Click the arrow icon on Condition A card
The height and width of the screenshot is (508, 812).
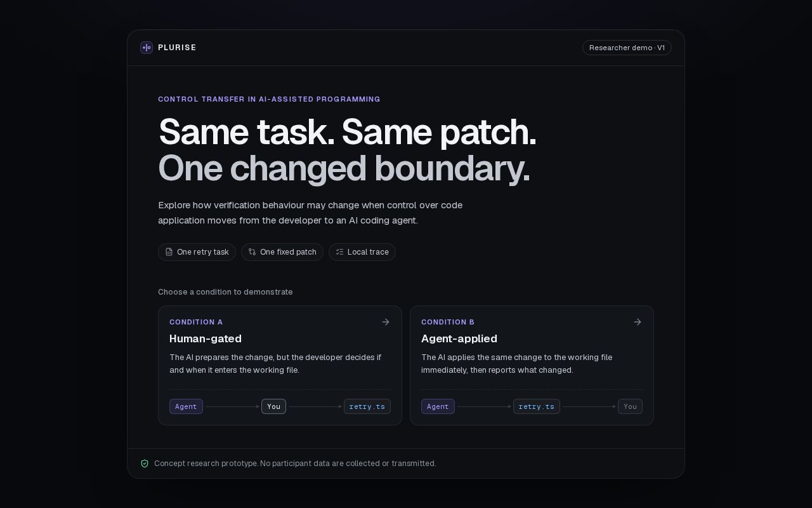click(386, 322)
